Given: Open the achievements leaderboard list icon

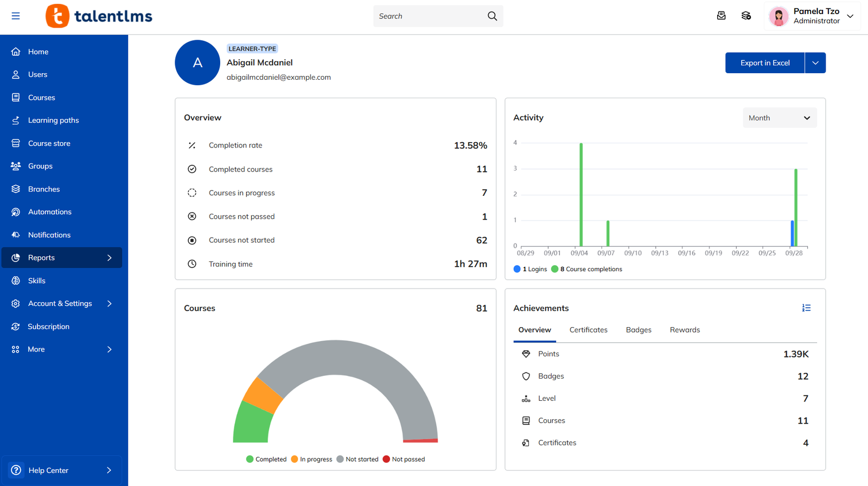Looking at the screenshot, I should pyautogui.click(x=806, y=308).
